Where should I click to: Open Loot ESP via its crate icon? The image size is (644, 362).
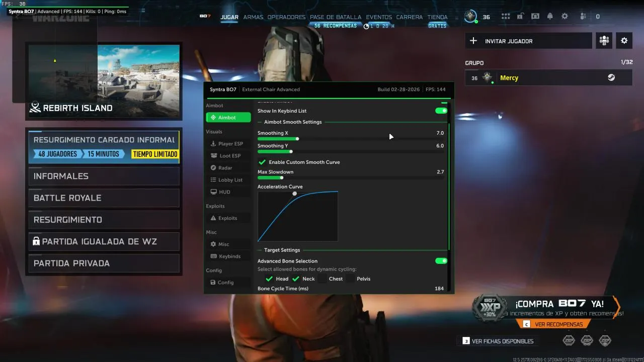pos(213,156)
